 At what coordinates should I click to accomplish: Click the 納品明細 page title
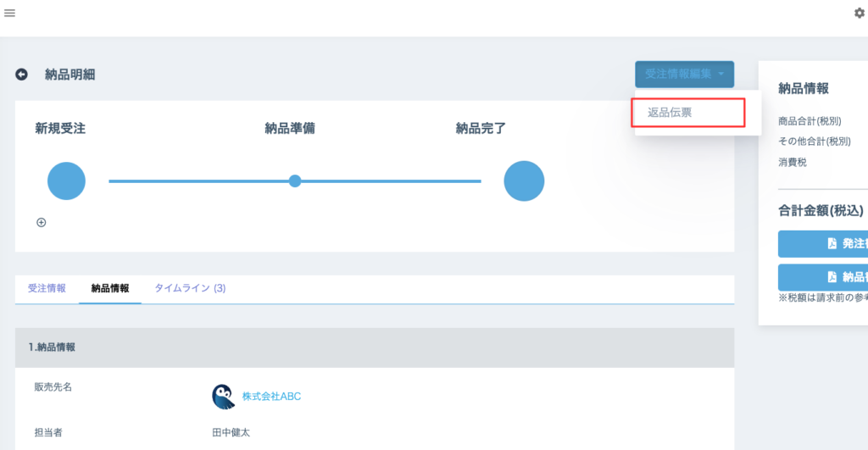(70, 75)
